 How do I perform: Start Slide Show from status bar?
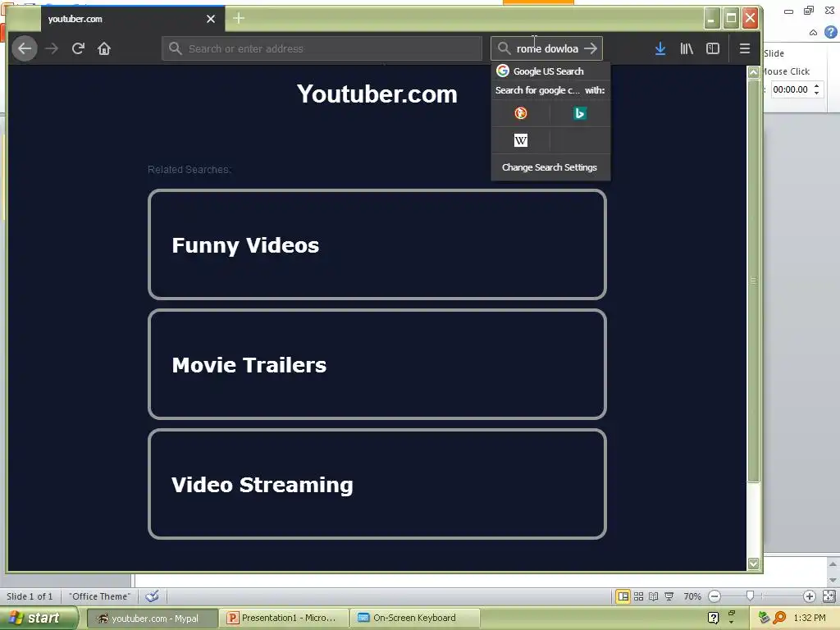coord(669,596)
